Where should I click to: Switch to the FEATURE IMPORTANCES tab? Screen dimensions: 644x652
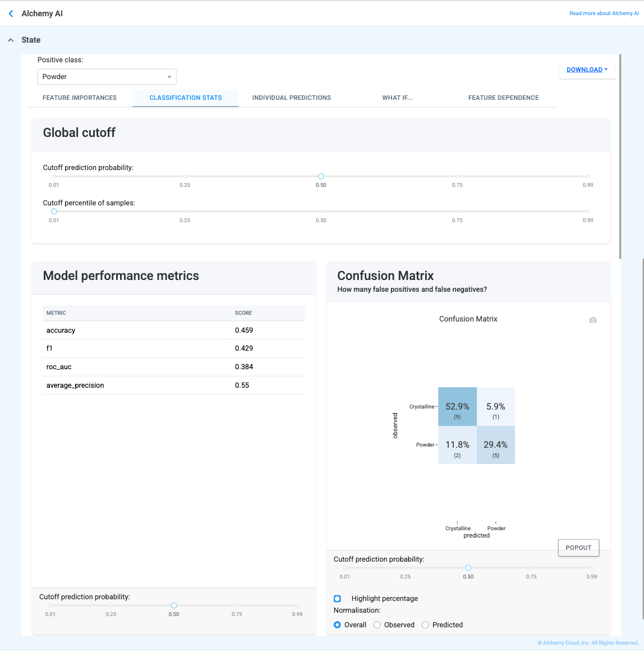80,98
